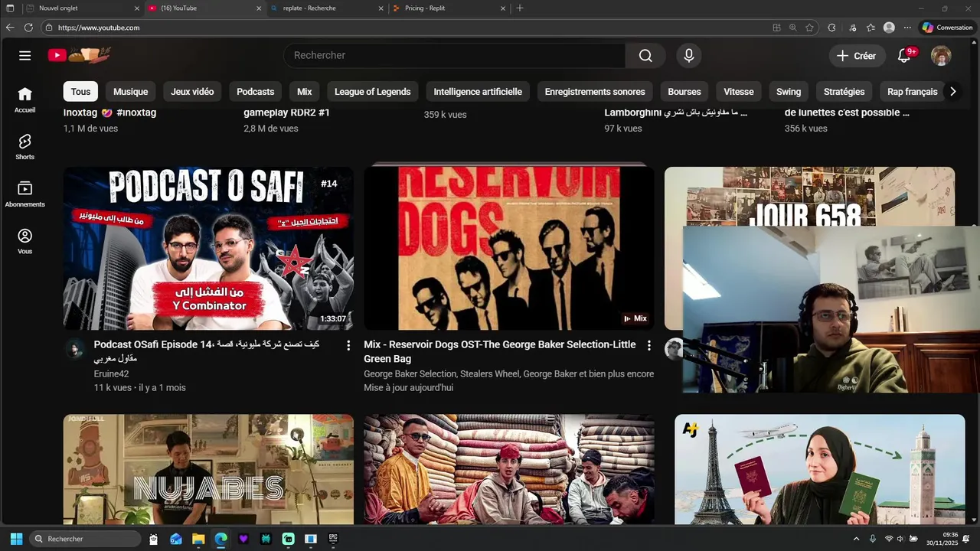The height and width of the screenshot is (551, 980).
Task: Start voice search with microphone icon
Action: (688, 55)
